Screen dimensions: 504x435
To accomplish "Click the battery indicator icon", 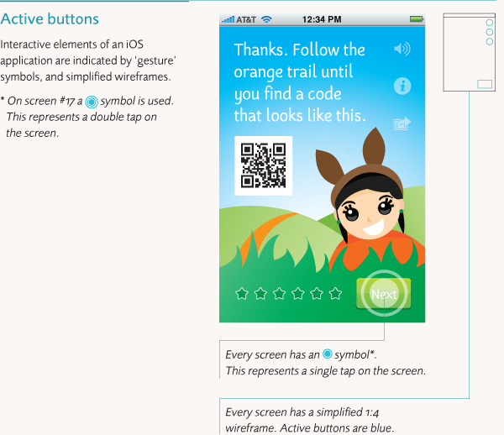I will [x=417, y=19].
